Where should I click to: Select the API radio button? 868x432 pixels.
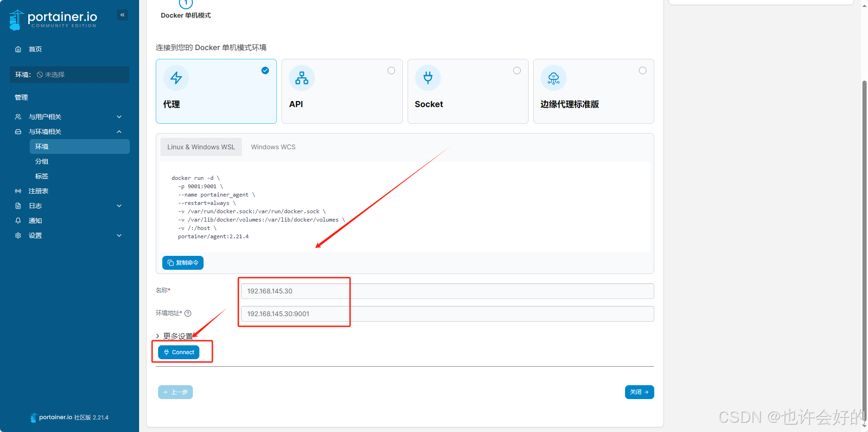coord(391,70)
